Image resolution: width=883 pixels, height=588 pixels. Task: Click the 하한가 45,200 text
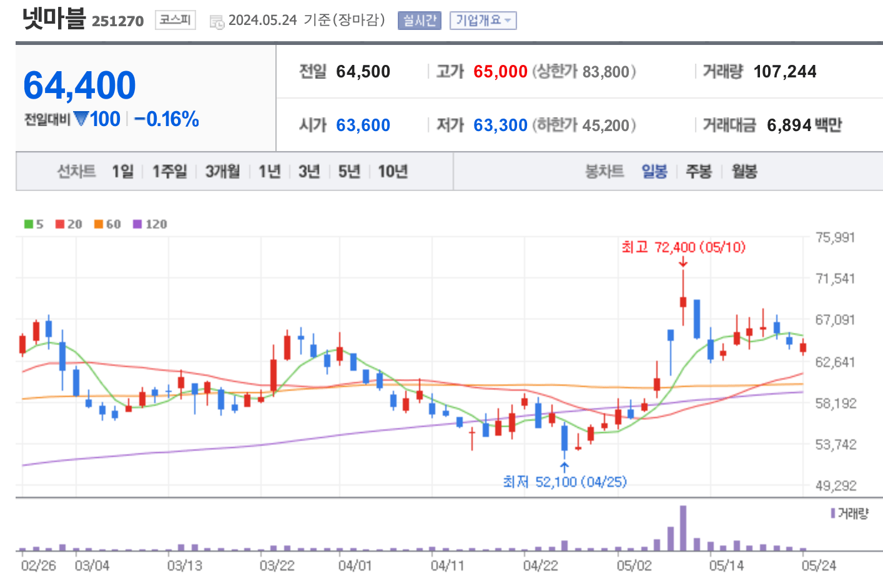point(584,125)
